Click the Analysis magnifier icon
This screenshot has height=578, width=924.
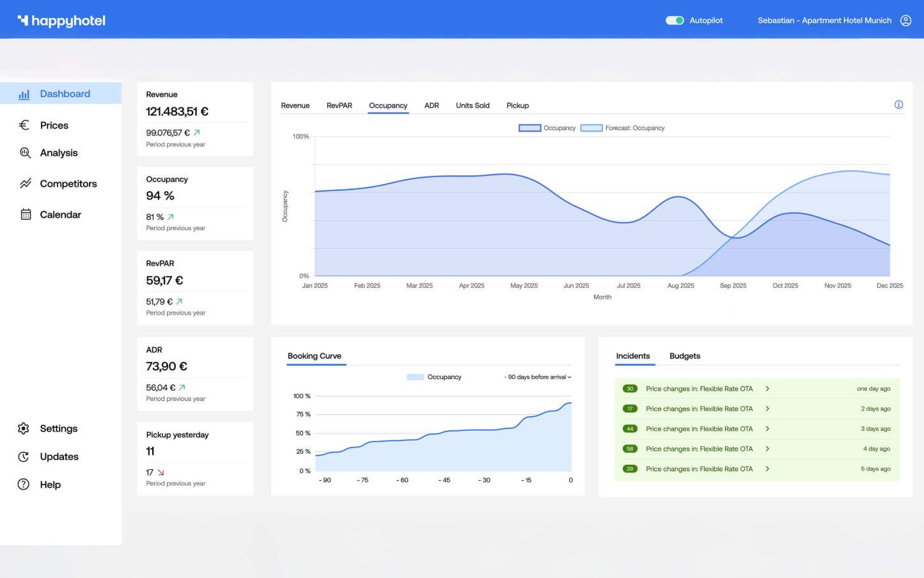tap(25, 153)
